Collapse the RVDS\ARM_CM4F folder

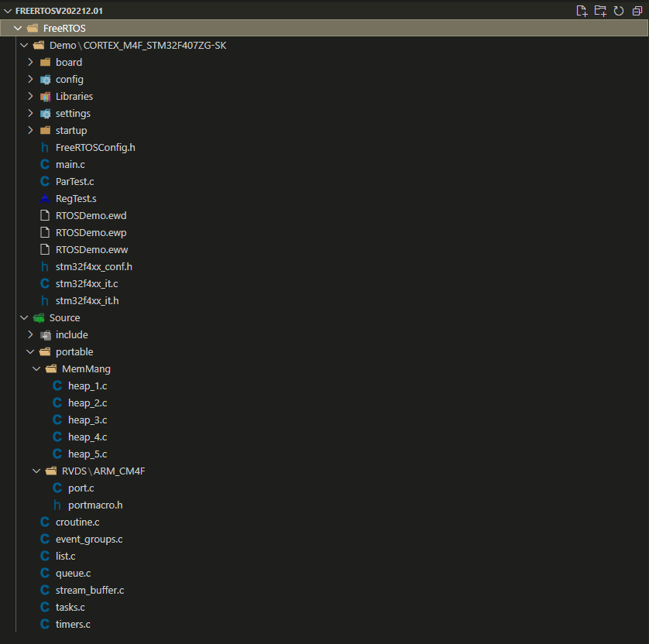37,471
